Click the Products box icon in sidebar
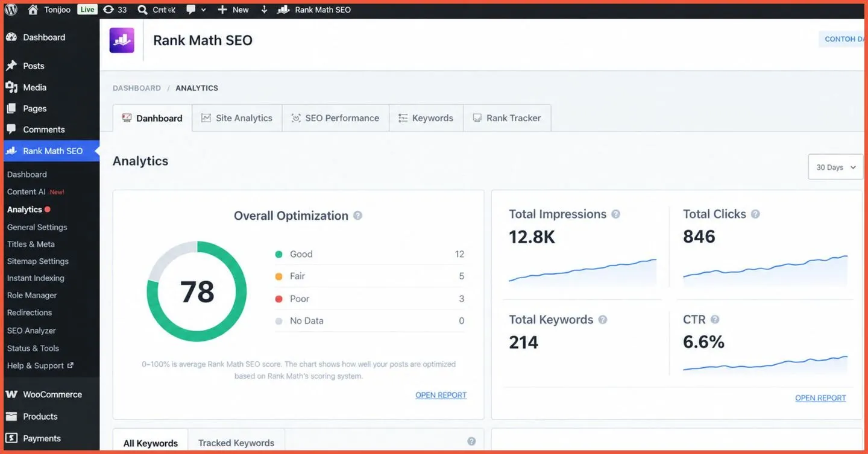Screen dimensions: 868x454 pos(11,416)
